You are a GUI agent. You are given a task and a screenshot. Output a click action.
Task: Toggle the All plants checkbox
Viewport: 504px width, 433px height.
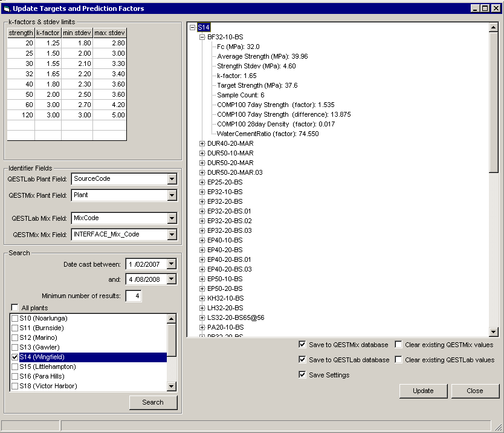coord(15,308)
